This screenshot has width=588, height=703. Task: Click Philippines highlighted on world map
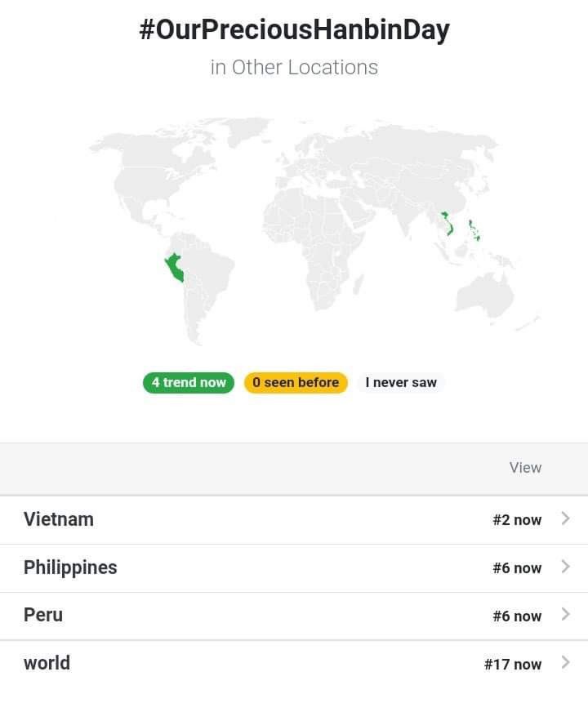tap(474, 231)
